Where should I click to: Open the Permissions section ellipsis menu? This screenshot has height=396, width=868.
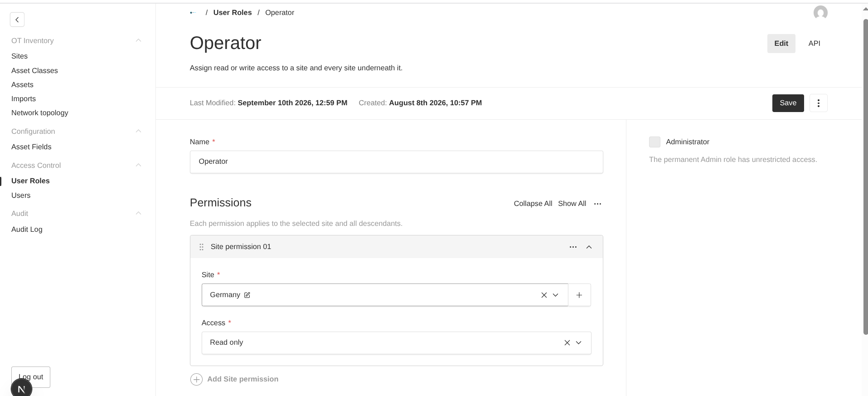(597, 204)
